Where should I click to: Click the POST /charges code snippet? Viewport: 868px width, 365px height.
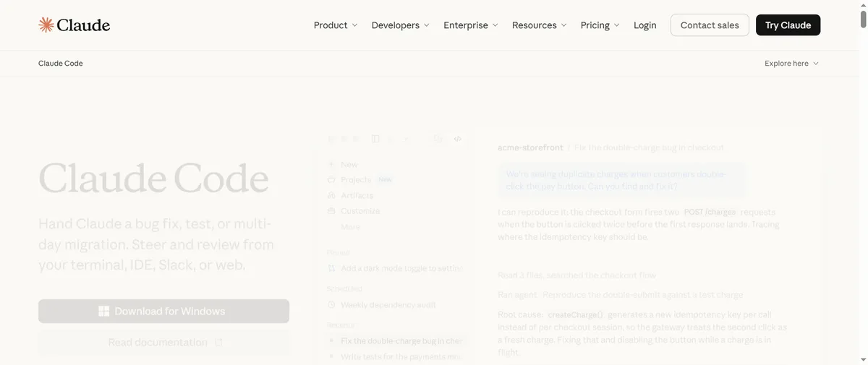click(710, 212)
